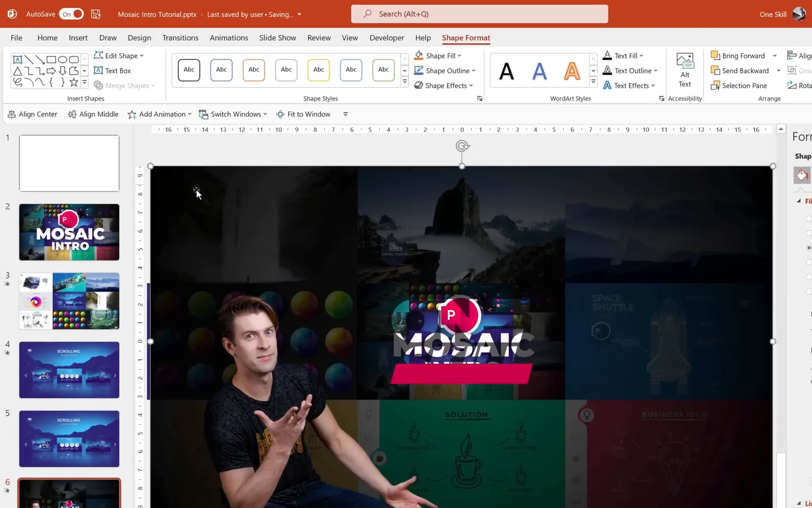This screenshot has height=508, width=812.
Task: Apply the black WordArt A style
Action: 507,71
